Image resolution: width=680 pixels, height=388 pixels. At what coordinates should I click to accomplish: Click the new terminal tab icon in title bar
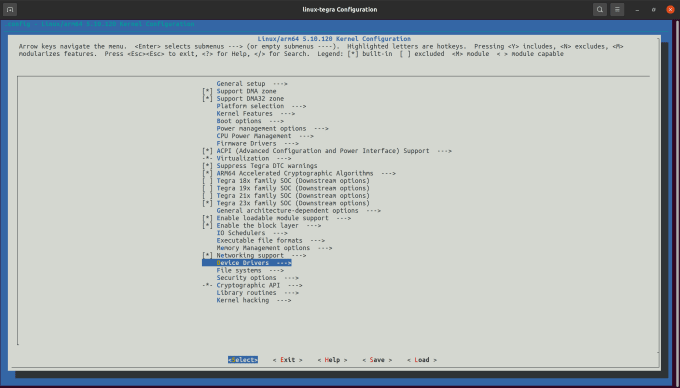(10, 9)
